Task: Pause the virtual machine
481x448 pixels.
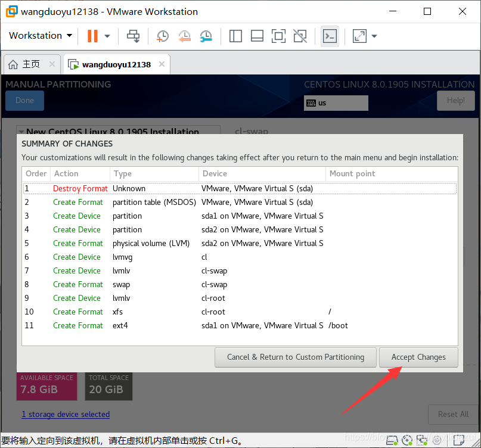Action: point(92,36)
